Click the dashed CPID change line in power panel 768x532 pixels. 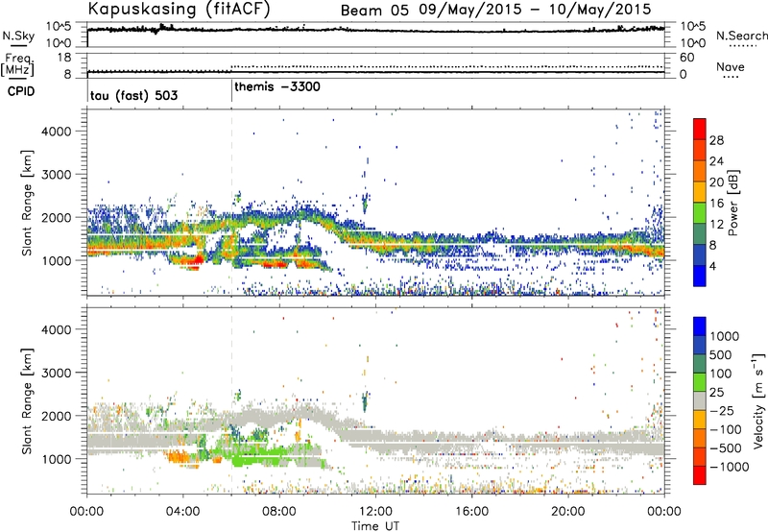[x=231, y=202]
